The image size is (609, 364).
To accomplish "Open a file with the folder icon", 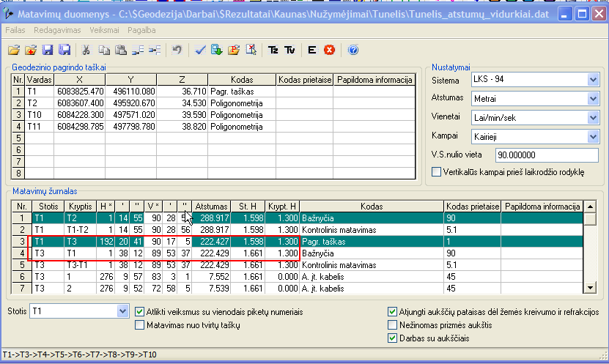I will (x=14, y=50).
